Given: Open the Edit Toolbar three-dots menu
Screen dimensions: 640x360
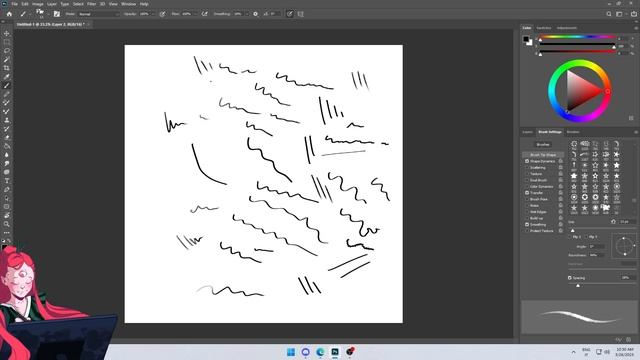Looking at the screenshot, I should pyautogui.click(x=7, y=233).
